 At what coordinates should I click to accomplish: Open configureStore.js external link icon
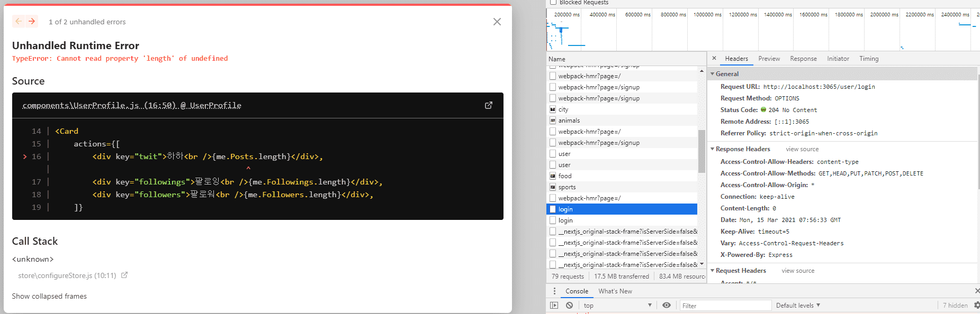124,275
